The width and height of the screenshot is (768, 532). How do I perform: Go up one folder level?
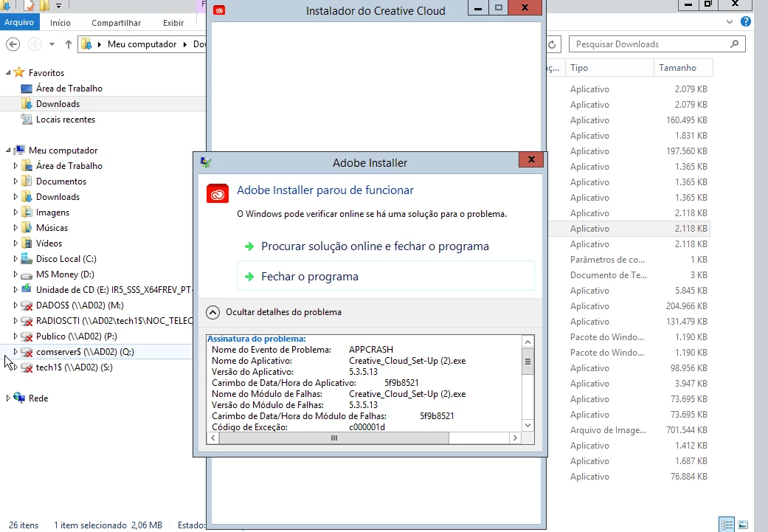(x=68, y=44)
